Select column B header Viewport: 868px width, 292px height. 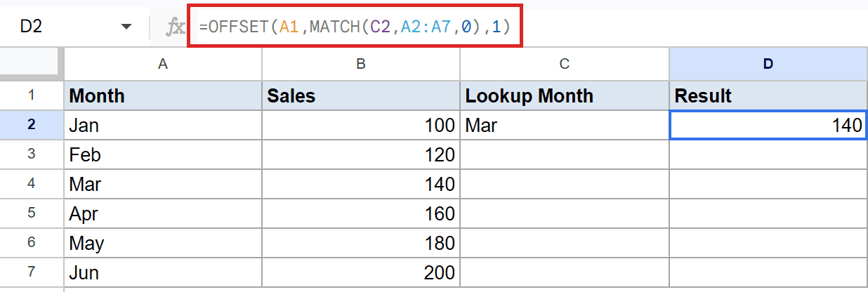coord(361,64)
